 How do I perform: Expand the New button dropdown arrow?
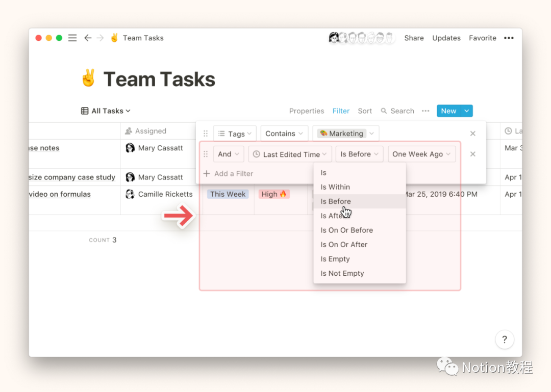pos(467,111)
